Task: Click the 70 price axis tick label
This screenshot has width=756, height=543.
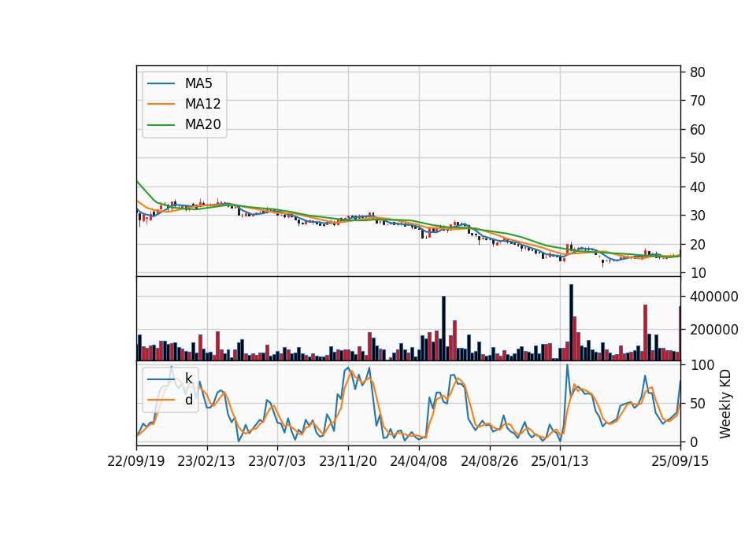Action: point(698,101)
